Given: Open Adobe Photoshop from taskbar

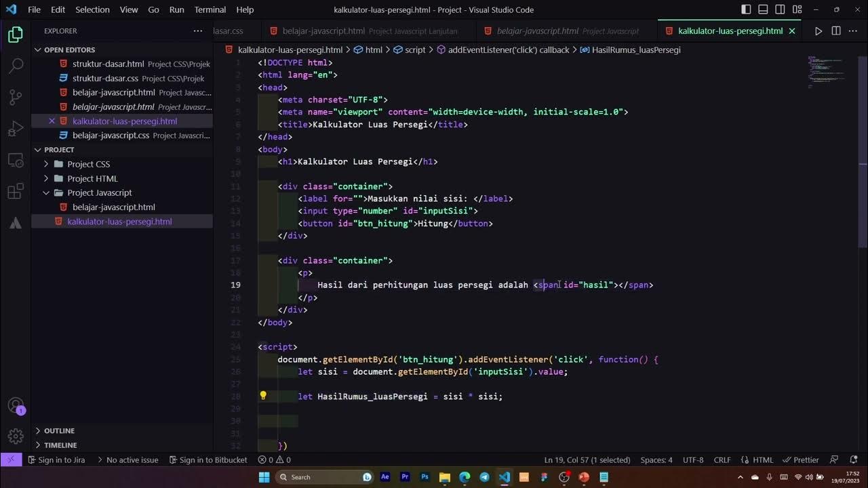Looking at the screenshot, I should click(425, 477).
